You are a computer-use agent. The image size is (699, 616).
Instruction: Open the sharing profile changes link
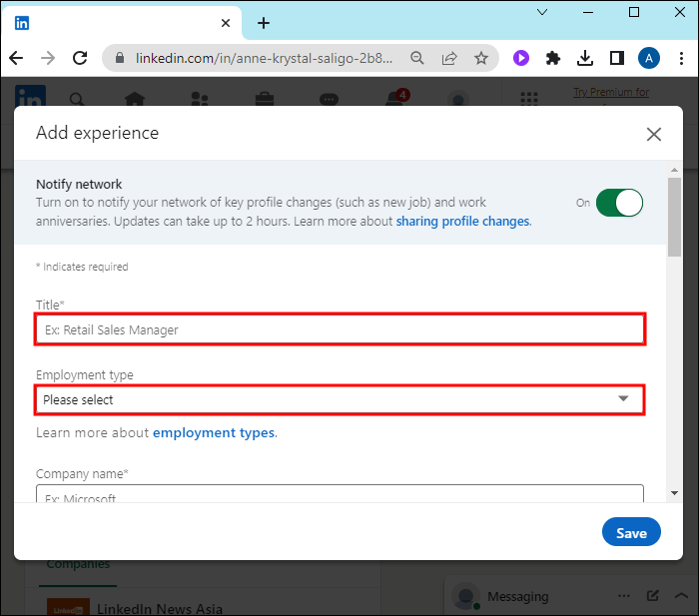click(462, 221)
